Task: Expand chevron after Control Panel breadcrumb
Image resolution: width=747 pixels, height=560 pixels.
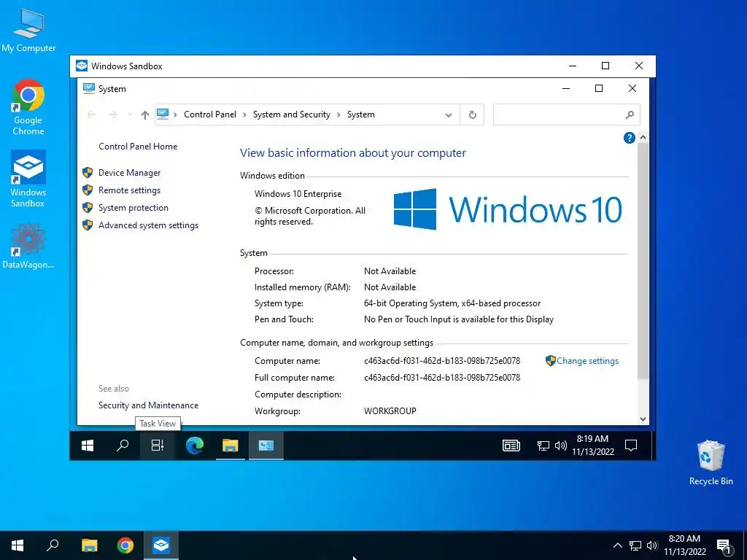Action: pyautogui.click(x=244, y=114)
